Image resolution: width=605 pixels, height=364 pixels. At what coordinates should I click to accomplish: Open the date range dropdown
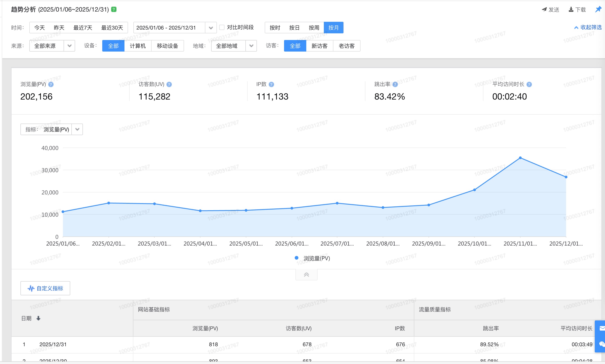[210, 28]
